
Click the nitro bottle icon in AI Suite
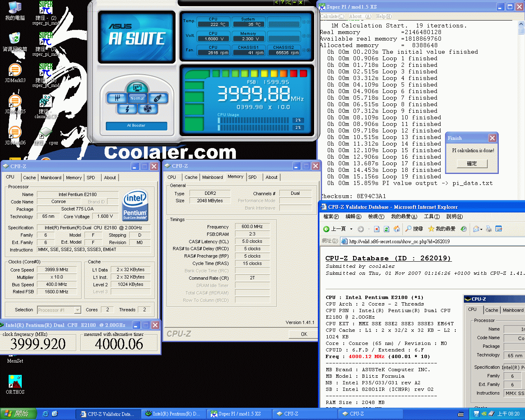pyautogui.click(x=157, y=98)
